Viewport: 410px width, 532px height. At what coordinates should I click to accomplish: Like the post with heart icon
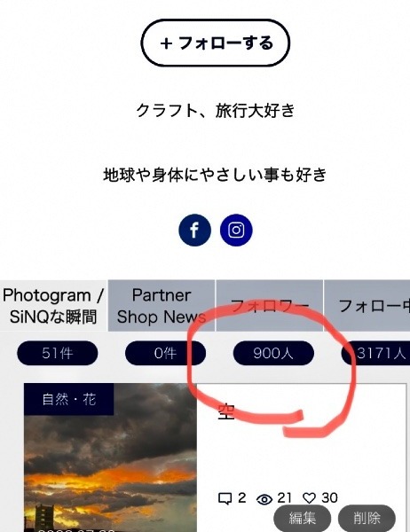(x=309, y=498)
